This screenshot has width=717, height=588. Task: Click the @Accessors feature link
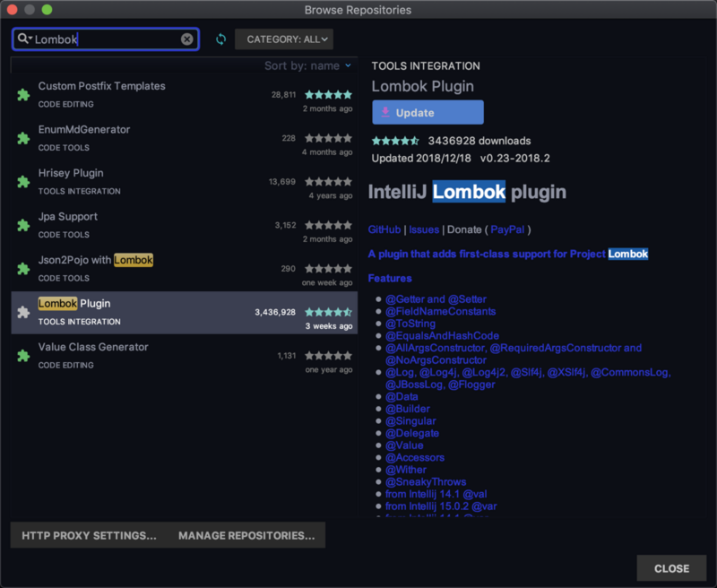coord(415,458)
